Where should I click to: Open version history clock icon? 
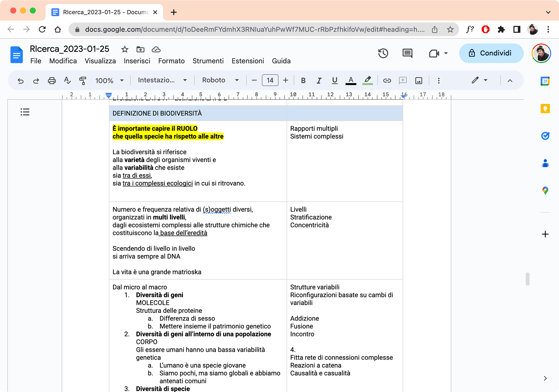coord(383,53)
